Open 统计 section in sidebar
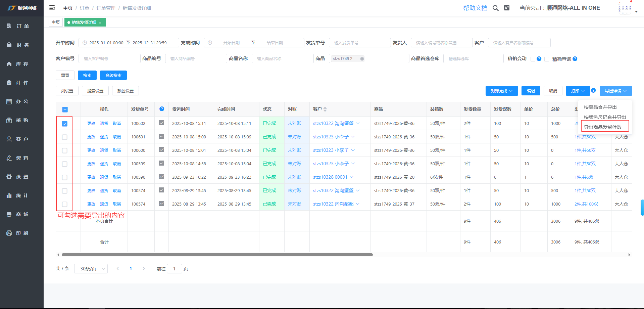 [x=22, y=195]
